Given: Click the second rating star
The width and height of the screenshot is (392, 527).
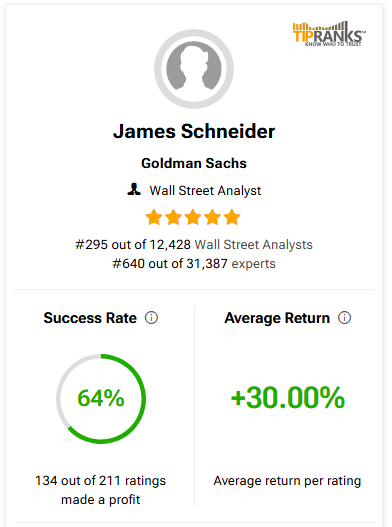Looking at the screenshot, I should pos(173,217).
